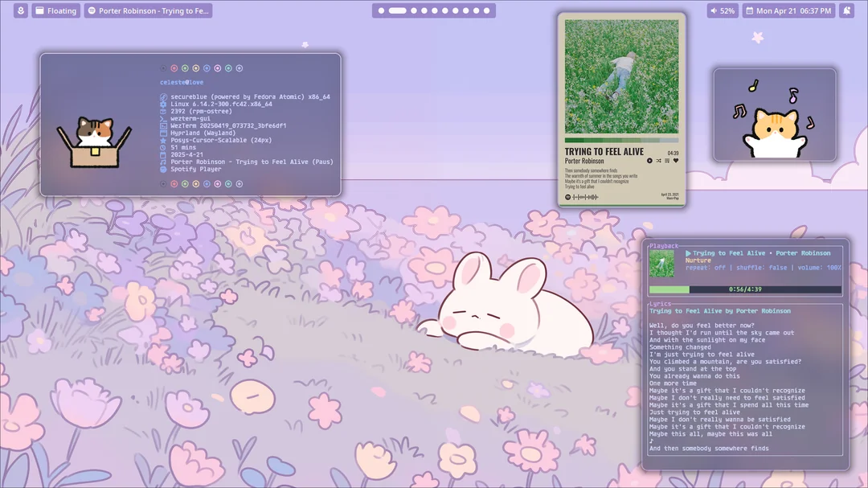Click the 'Spotify Player' line in fetch output
The image size is (868, 488).
pyautogui.click(x=196, y=170)
